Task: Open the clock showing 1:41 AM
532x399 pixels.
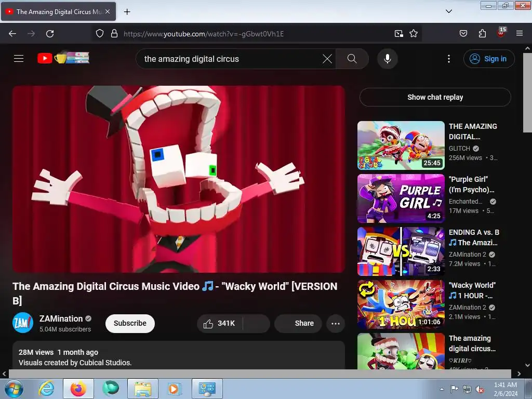Action: click(506, 389)
